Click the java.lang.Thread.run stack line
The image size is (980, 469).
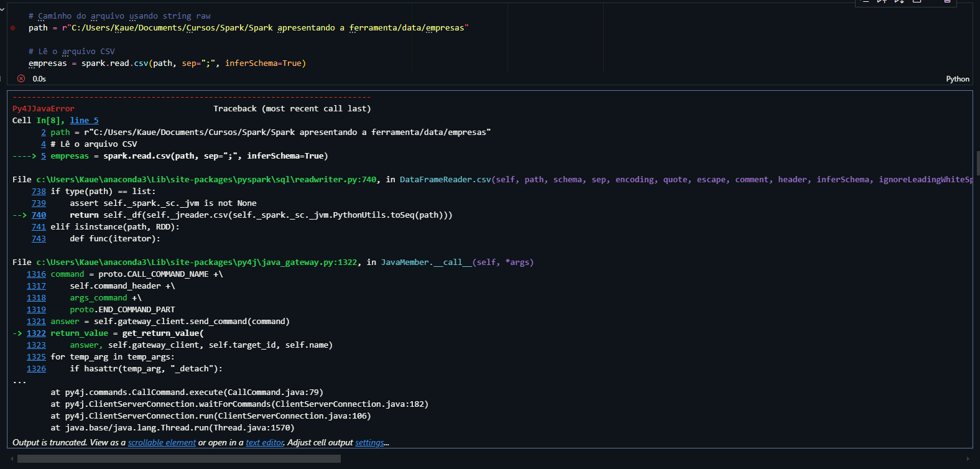pos(172,428)
